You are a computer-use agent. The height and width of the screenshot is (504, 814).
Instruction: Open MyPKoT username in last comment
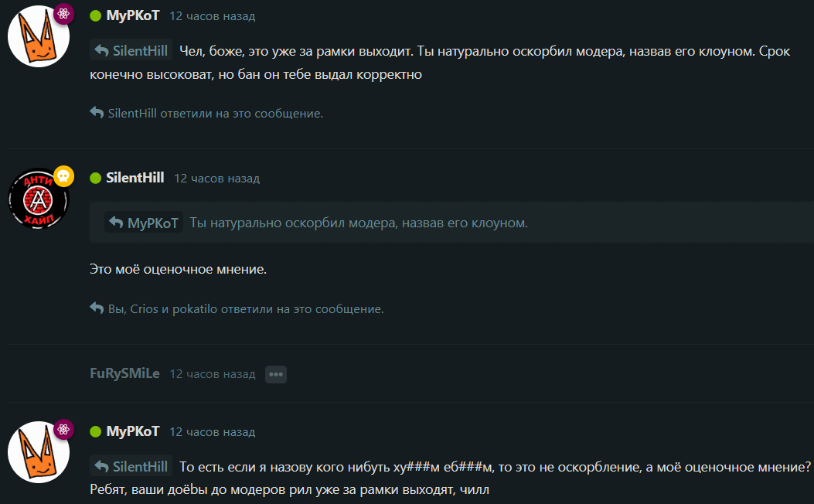pos(133,431)
